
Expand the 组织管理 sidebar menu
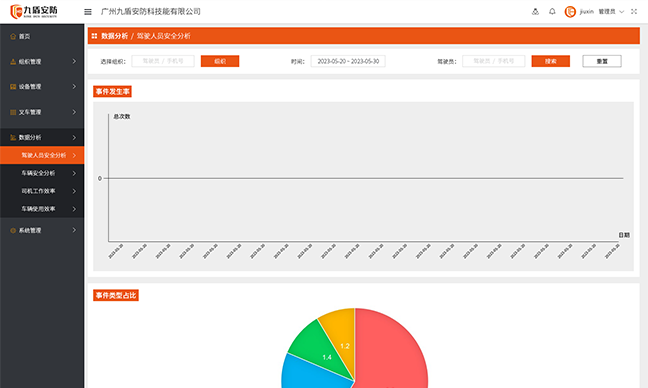(42, 62)
